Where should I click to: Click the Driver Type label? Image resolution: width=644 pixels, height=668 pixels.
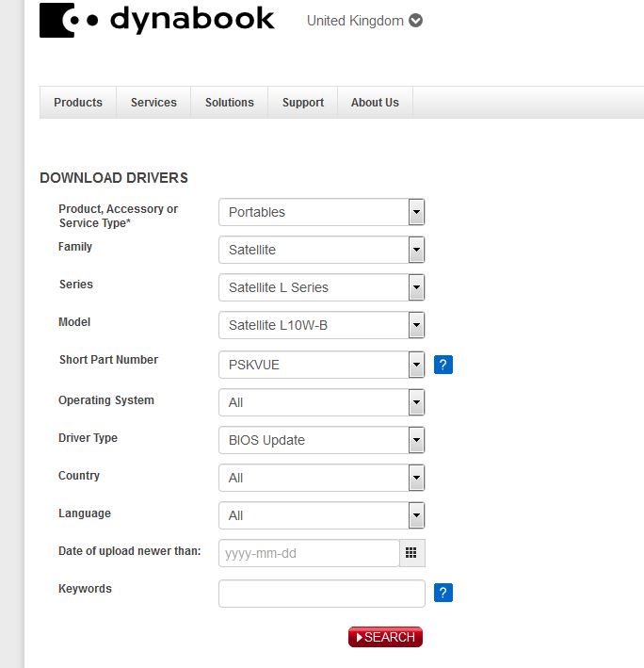click(88, 438)
